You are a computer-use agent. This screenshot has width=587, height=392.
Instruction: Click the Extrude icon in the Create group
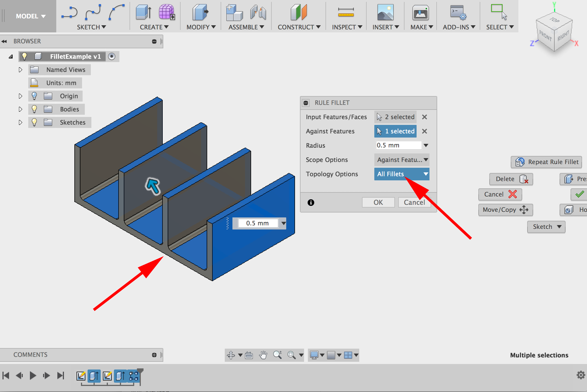144,13
